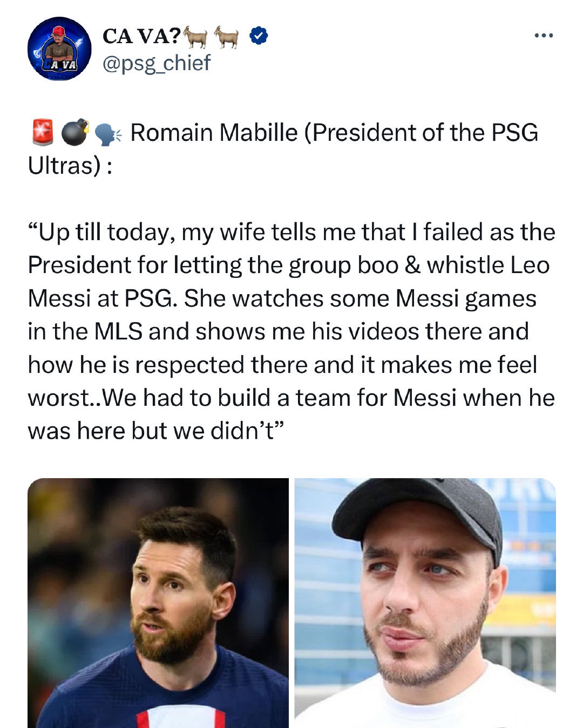The width and height of the screenshot is (583, 728).
Task: Open the Messi photo on the left
Action: click(158, 603)
